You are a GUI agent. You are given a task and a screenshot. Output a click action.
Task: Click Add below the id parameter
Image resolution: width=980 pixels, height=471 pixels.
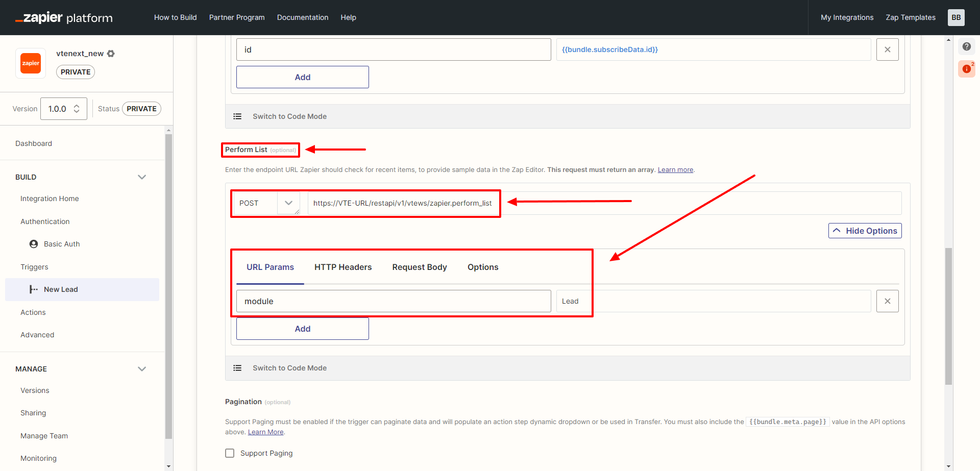click(x=303, y=77)
